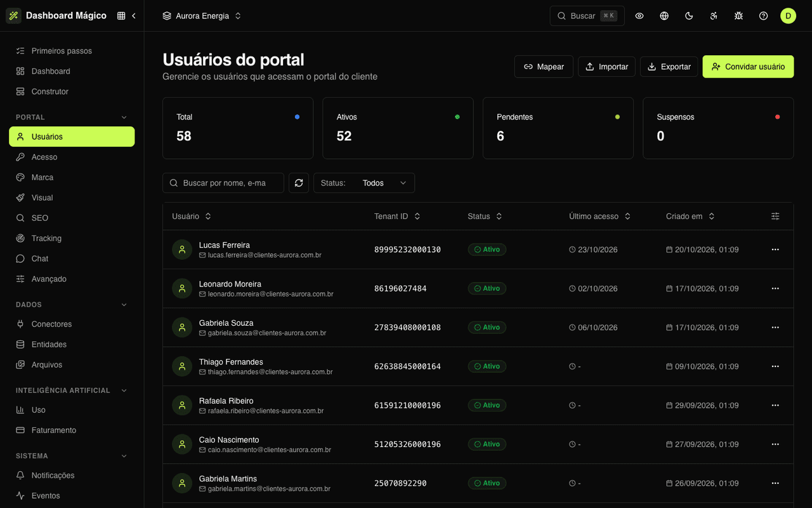This screenshot has width=812, height=508.
Task: Click the lucas.ferreira@clientes-aurora.com.br email
Action: 265,255
